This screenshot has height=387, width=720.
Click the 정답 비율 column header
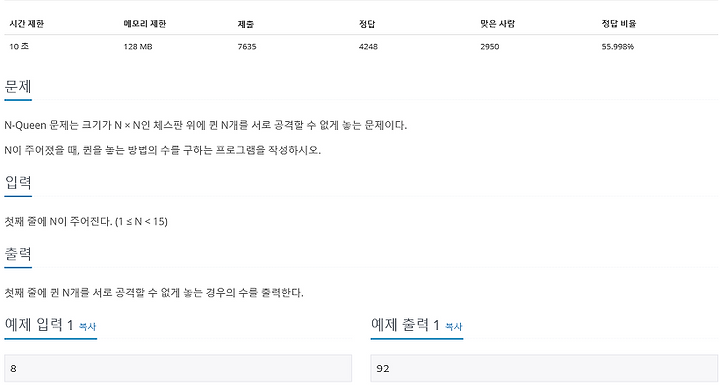[x=619, y=24]
